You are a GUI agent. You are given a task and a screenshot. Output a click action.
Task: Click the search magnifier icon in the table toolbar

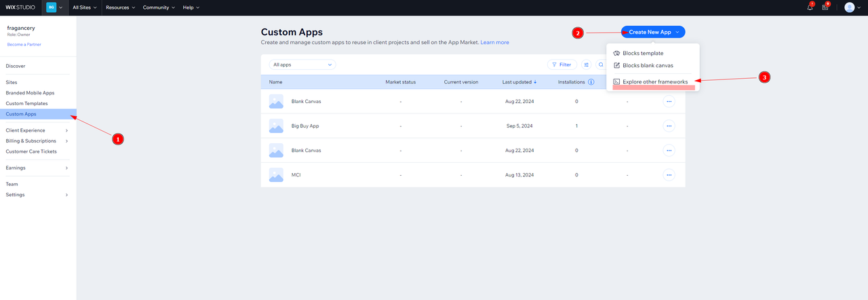click(x=601, y=64)
